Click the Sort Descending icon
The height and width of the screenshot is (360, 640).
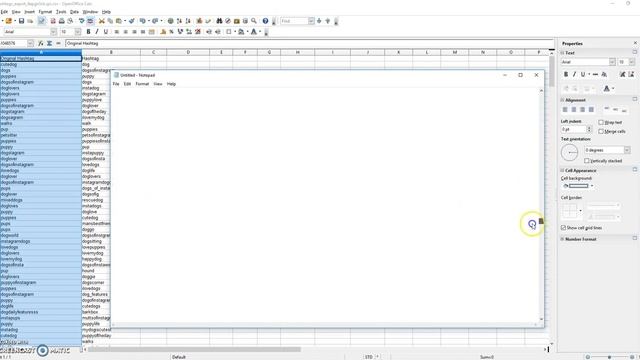(x=188, y=21)
